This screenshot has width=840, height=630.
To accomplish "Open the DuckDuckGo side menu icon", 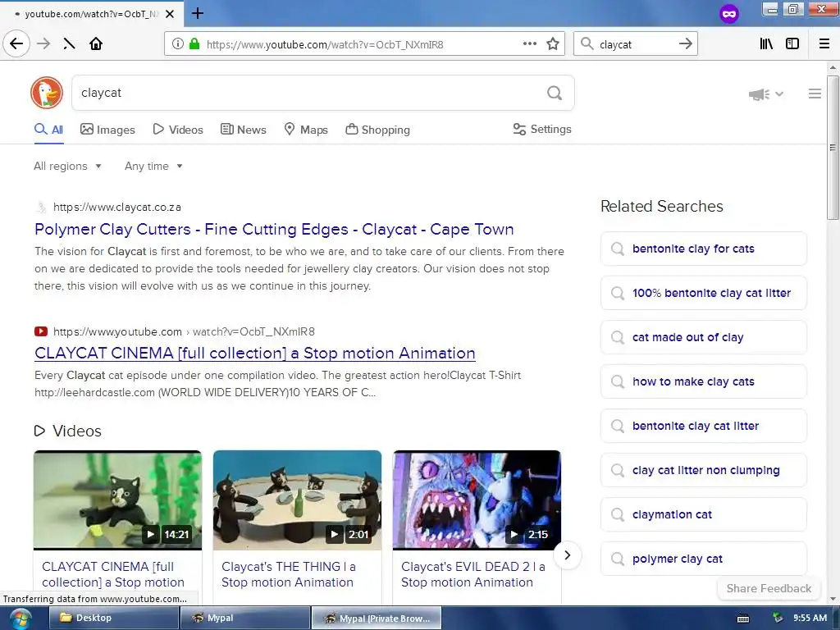I will pyautogui.click(x=815, y=94).
